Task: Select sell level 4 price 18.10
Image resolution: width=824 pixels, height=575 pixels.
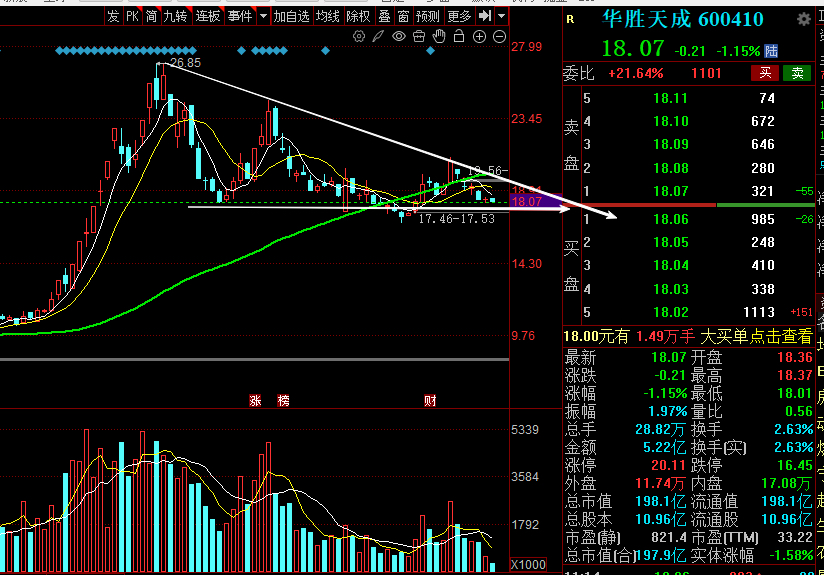Action: (670, 121)
